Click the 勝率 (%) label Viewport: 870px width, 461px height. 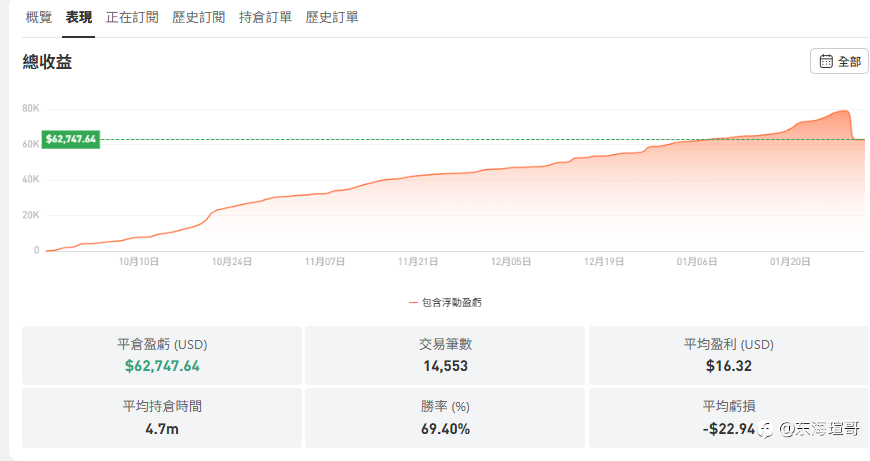pyautogui.click(x=445, y=407)
